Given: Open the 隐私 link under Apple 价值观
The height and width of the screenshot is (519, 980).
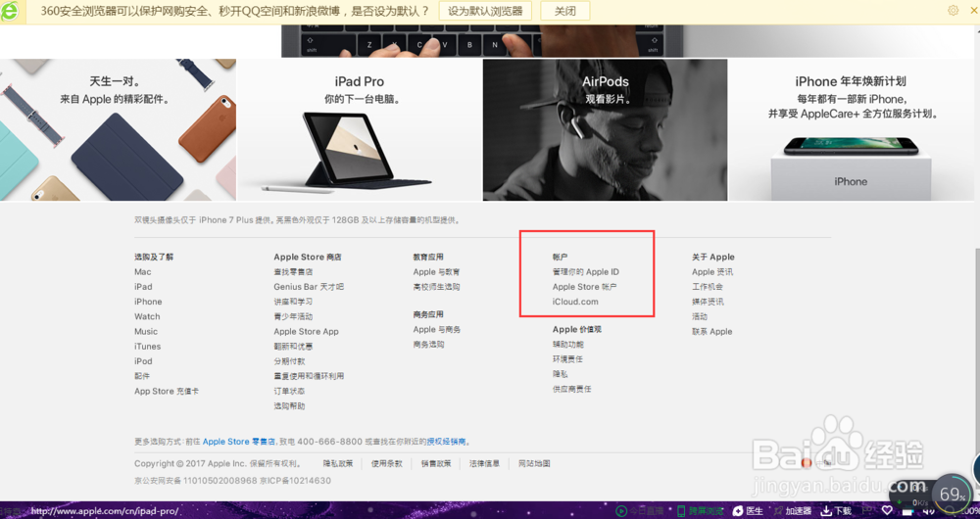Looking at the screenshot, I should pyautogui.click(x=560, y=374).
